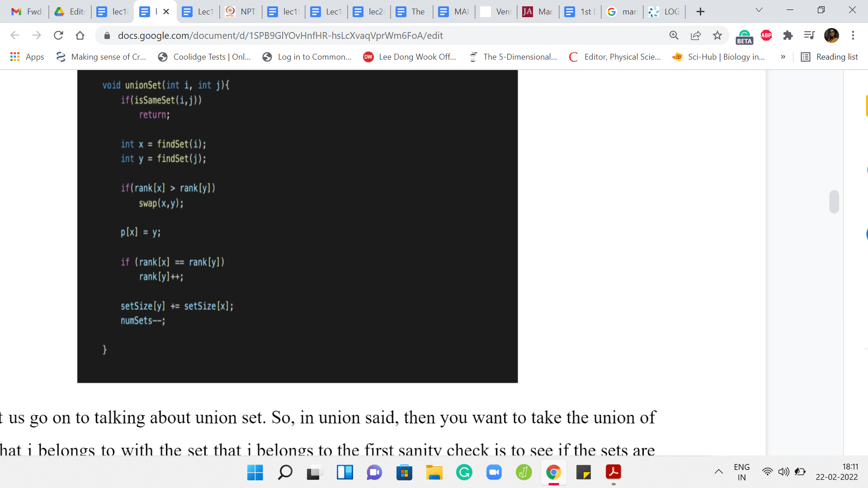Open the tab search dropdown arrow
Screen dimensions: 868x488
click(759, 10)
